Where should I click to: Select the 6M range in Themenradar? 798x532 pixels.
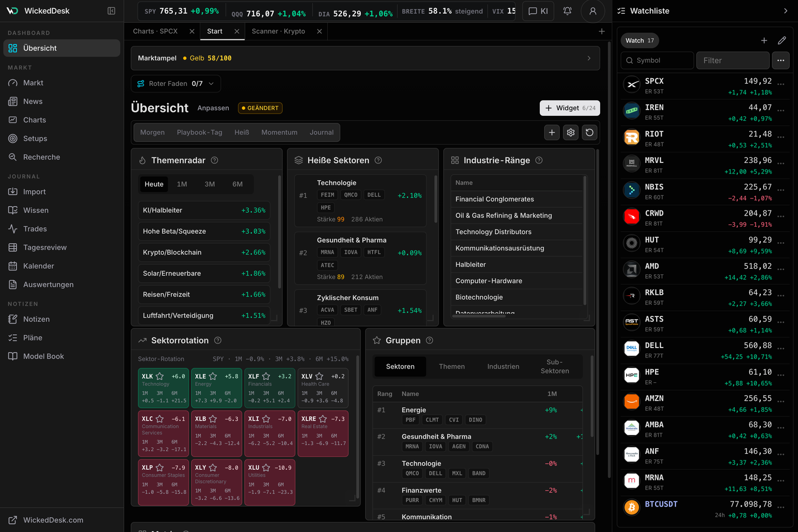[x=237, y=184]
